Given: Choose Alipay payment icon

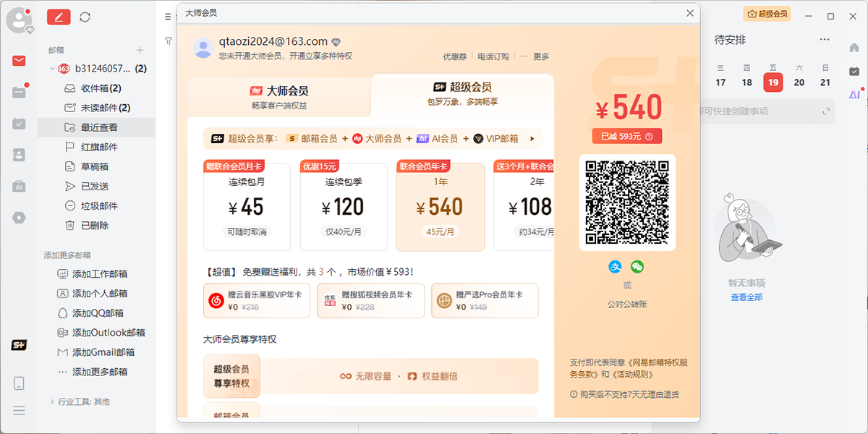Looking at the screenshot, I should tap(616, 267).
